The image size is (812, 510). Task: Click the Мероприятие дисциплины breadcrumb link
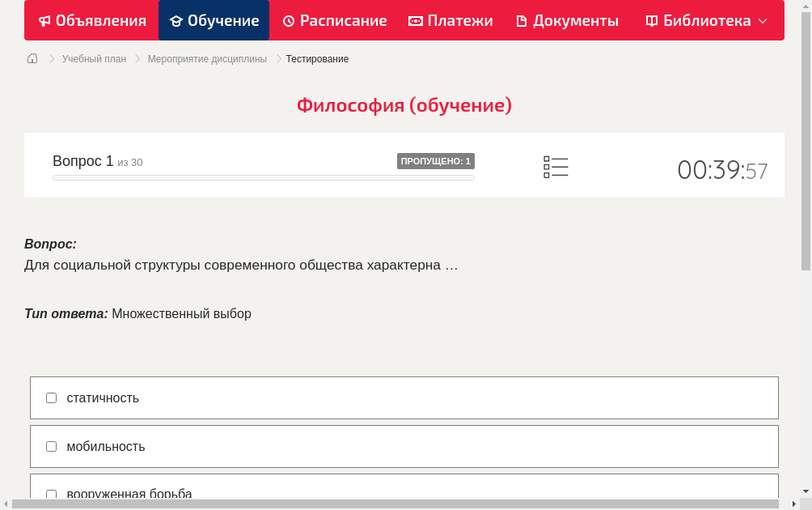point(205,58)
